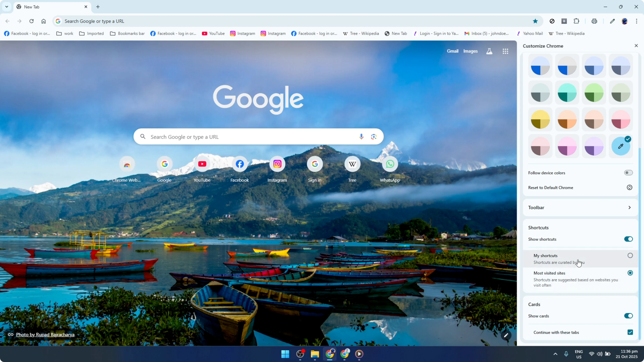The width and height of the screenshot is (644, 362).
Task: Click the Gmail link
Action: point(453,51)
